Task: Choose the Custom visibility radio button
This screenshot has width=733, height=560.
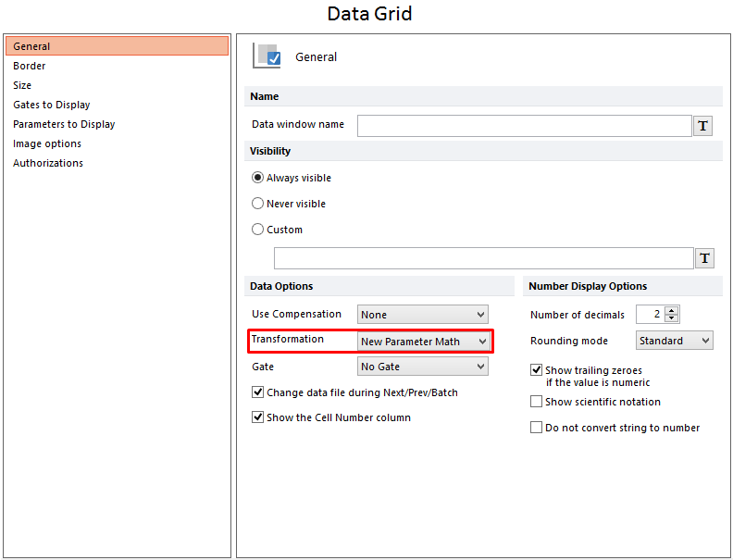Action: (x=258, y=230)
